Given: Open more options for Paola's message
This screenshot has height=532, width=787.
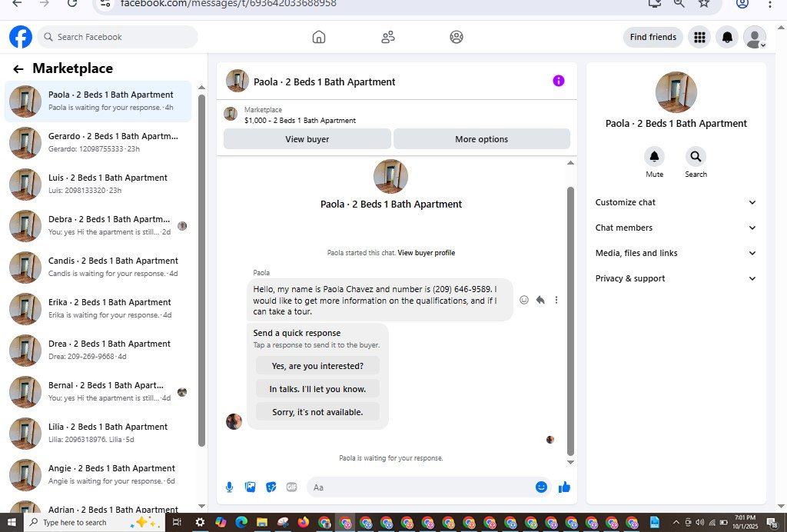Looking at the screenshot, I should 556,300.
